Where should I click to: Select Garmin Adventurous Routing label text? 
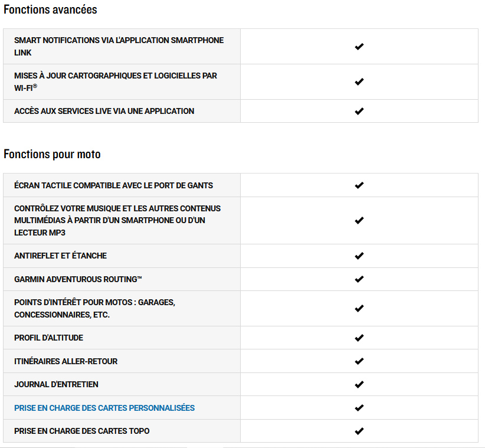click(x=78, y=279)
